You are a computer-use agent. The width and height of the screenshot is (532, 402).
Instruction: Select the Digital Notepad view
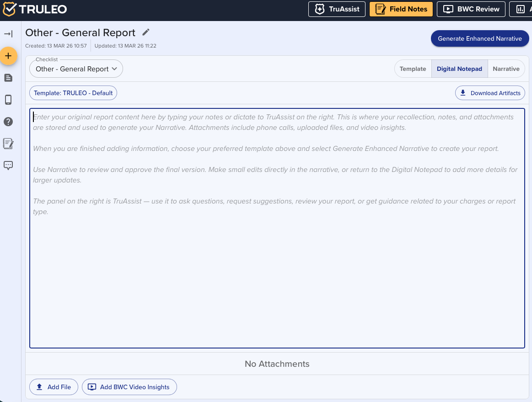[x=459, y=69]
